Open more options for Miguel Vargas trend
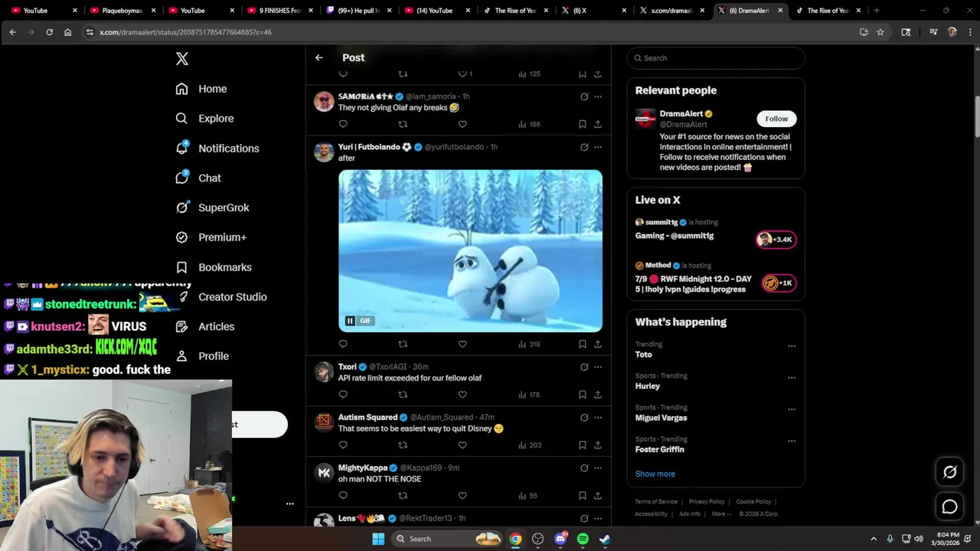 pos(792,409)
